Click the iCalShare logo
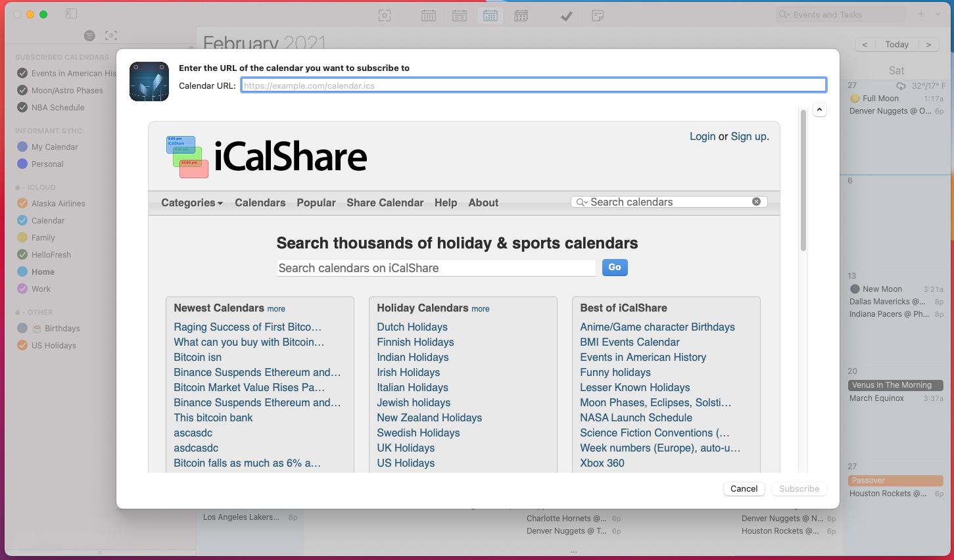 (x=267, y=156)
